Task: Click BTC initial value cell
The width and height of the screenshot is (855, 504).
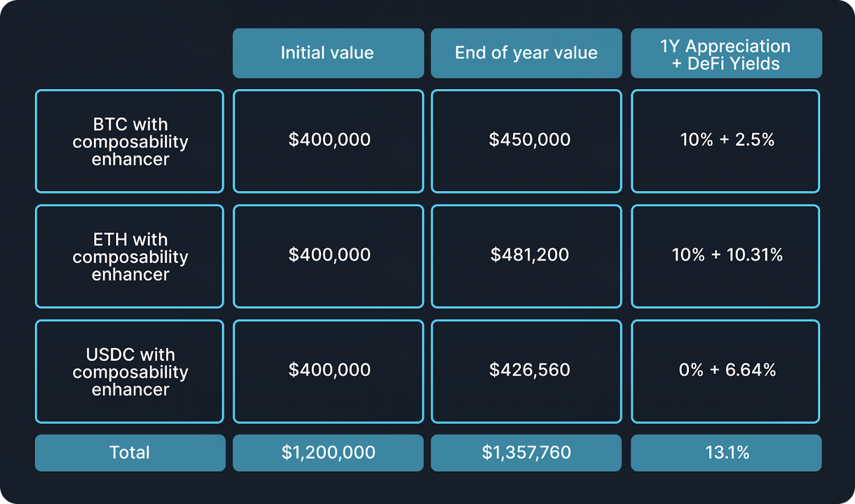Action: coord(328,142)
